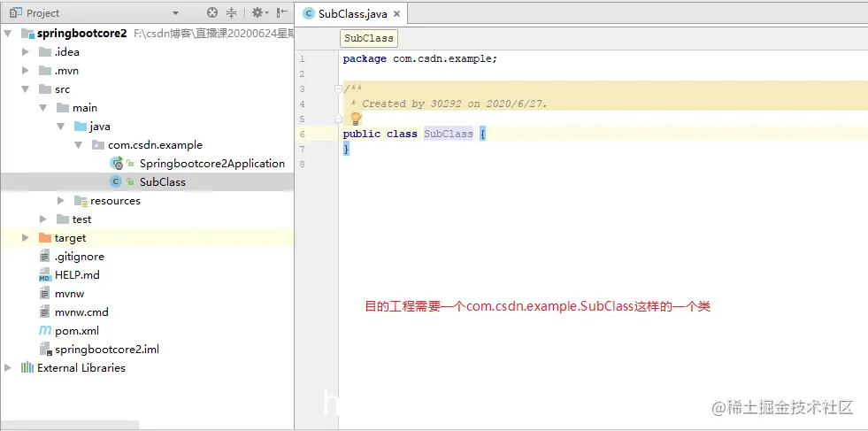Click the SubClass breadcrumb label
The height and width of the screenshot is (431, 868).
click(x=369, y=38)
